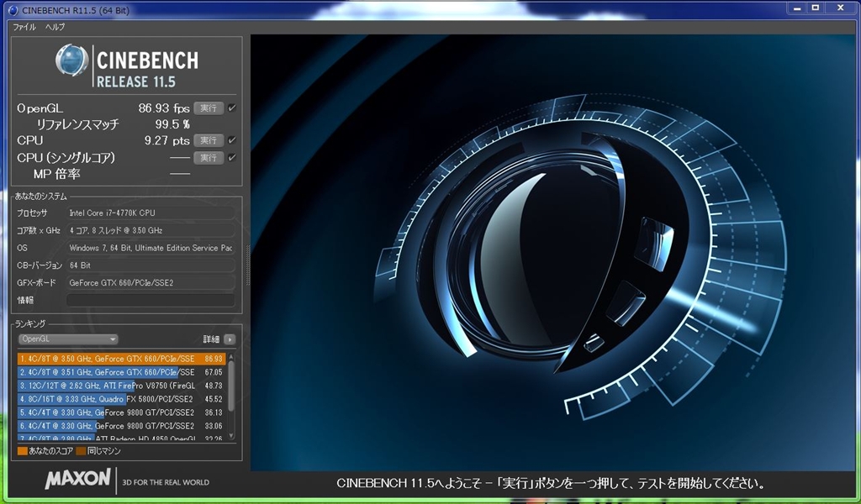Run the CPU single core 実行 button

tap(209, 158)
